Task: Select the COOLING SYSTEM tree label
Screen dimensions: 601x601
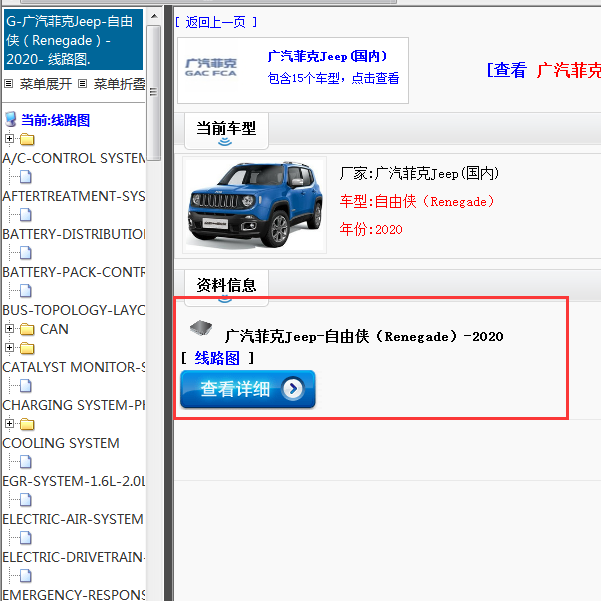Action: (x=61, y=443)
